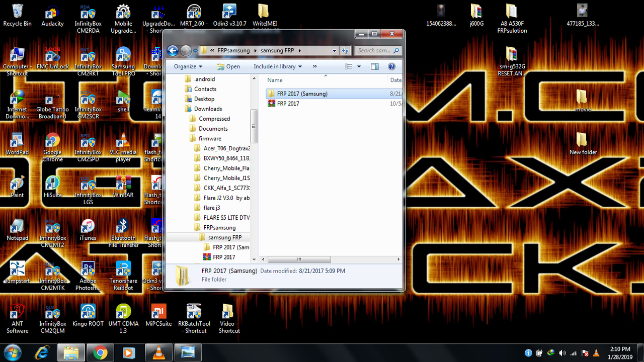Focus the Search samsung FRP box

pos(378,51)
